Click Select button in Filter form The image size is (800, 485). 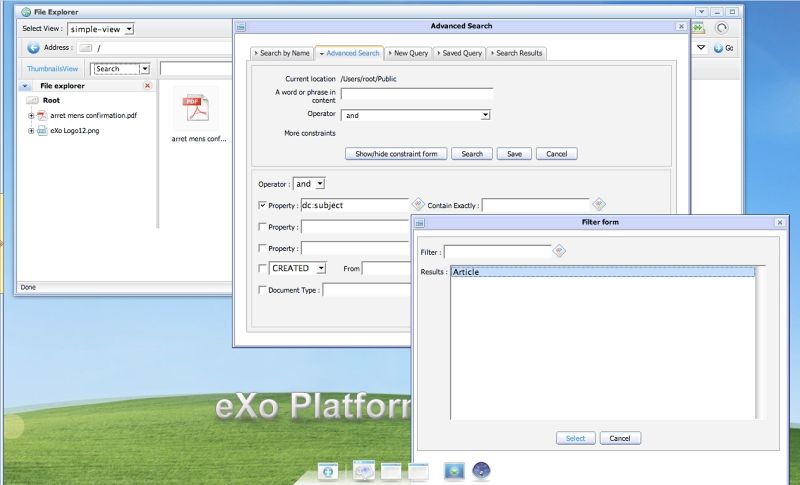(x=576, y=438)
